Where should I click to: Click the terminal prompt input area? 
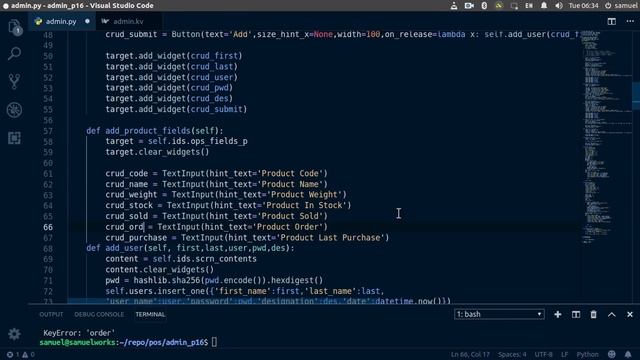coord(214,342)
